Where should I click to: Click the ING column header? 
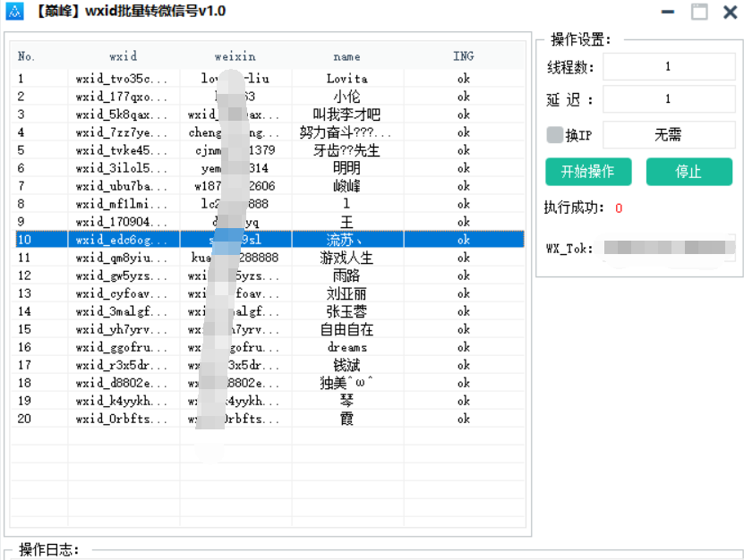coord(463,56)
